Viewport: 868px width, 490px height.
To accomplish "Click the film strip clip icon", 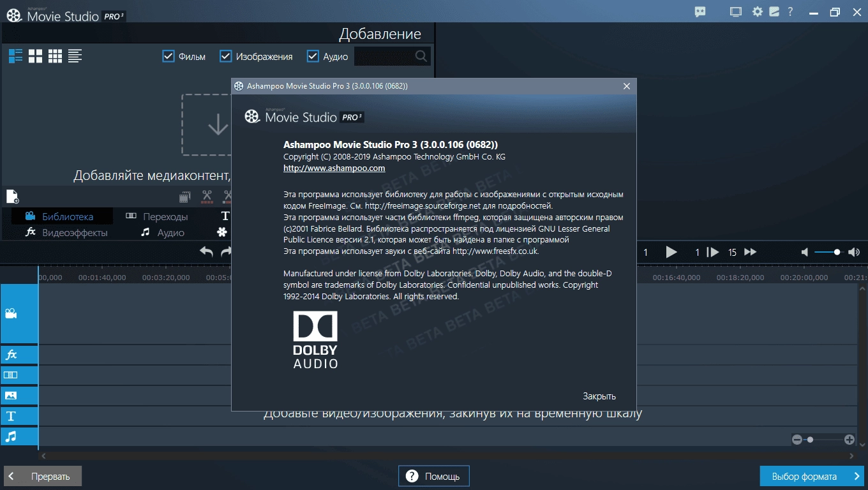I will (185, 197).
